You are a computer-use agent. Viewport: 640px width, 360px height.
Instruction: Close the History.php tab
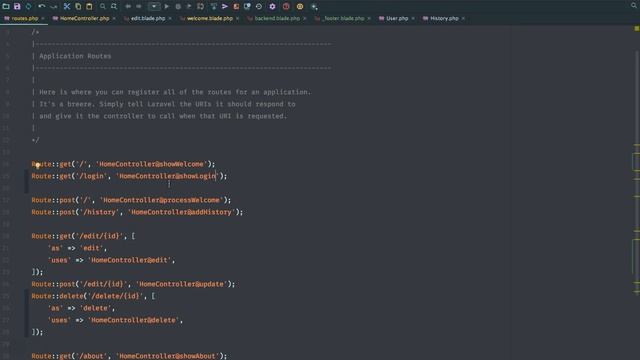point(463,18)
